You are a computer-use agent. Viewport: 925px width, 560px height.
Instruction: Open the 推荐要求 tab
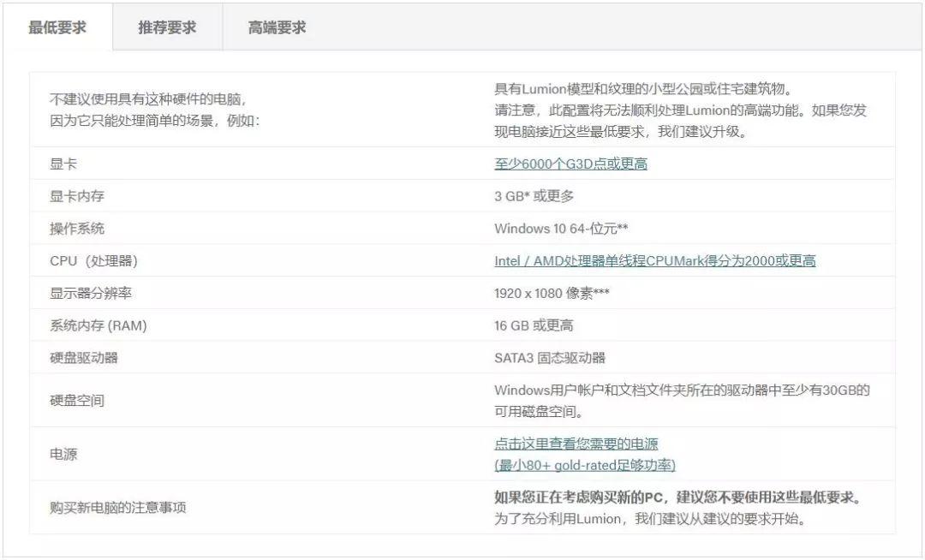pos(168,27)
